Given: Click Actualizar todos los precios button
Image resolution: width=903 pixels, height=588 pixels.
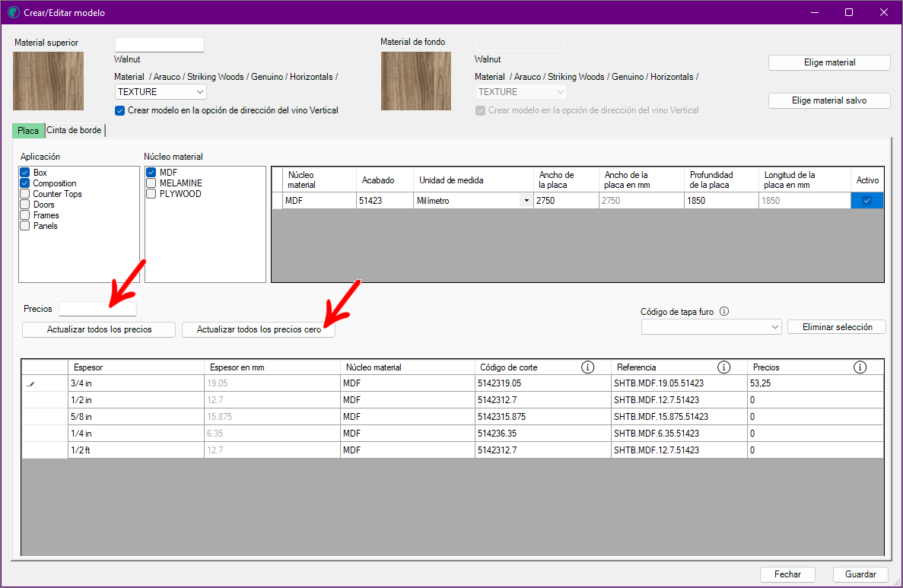Looking at the screenshot, I should 99,329.
